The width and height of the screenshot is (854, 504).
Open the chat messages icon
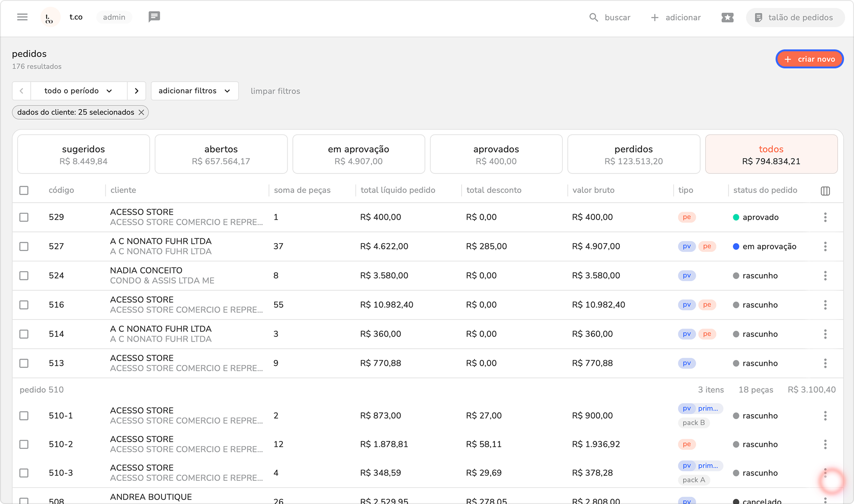(x=154, y=17)
